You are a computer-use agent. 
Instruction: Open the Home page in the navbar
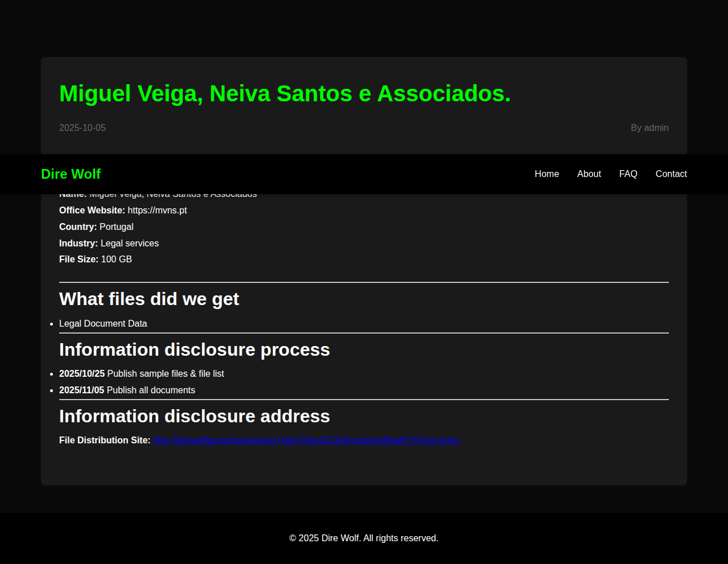click(547, 174)
